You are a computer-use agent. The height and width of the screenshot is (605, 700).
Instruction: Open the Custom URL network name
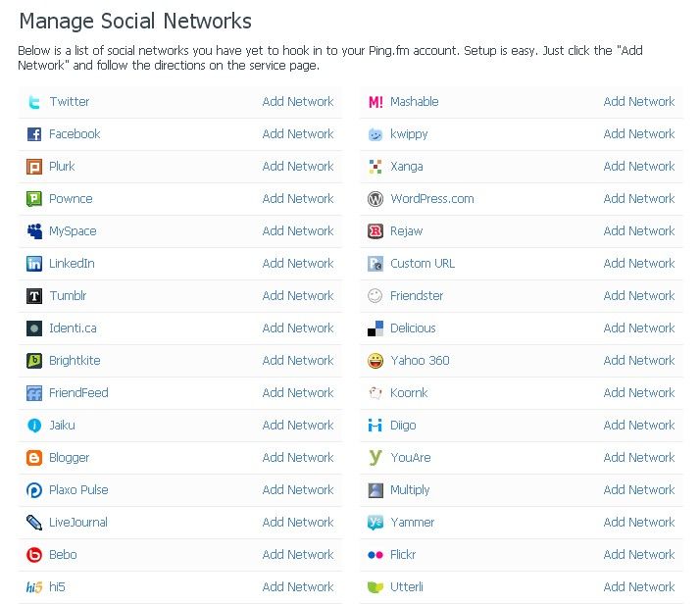tap(423, 264)
